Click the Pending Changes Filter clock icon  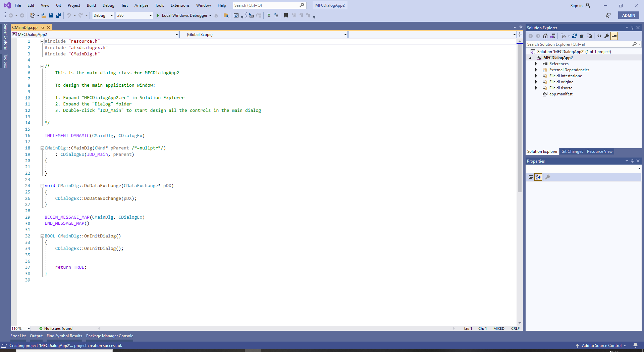click(563, 36)
